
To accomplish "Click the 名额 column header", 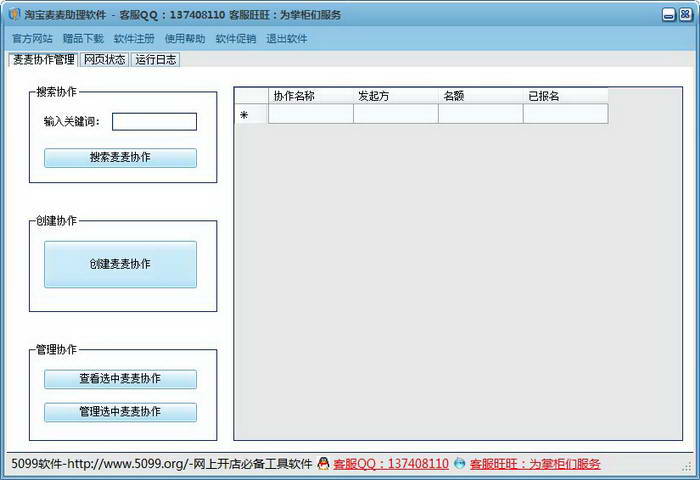I will [480, 96].
